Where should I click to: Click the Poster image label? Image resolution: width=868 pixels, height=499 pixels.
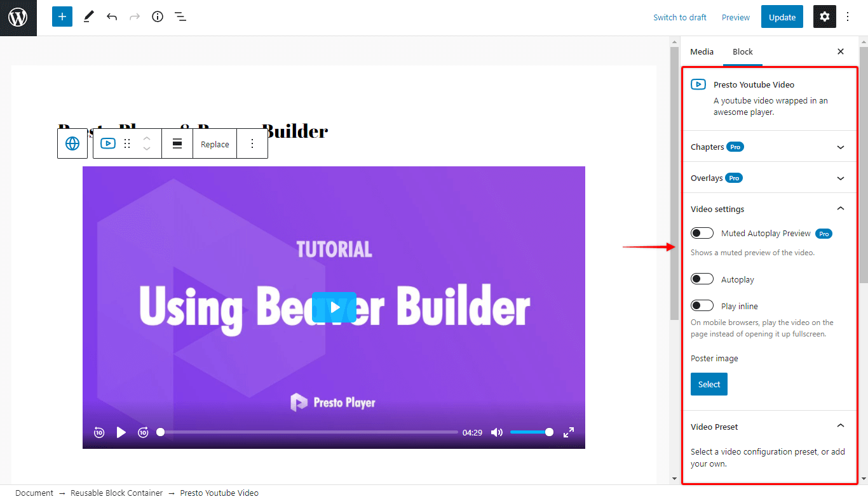[714, 358]
